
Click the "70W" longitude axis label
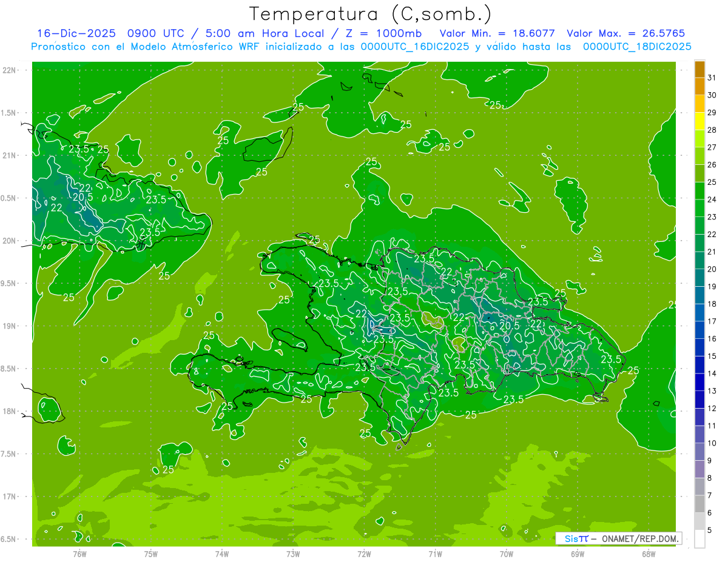[507, 554]
